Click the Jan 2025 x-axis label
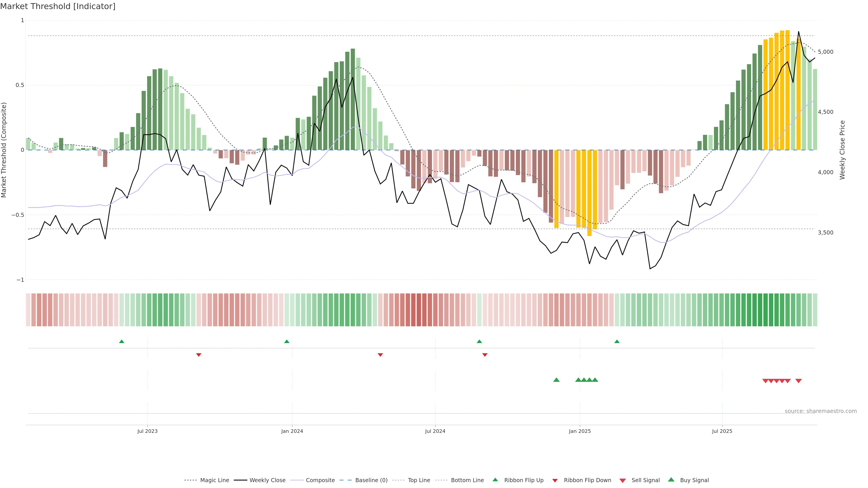This screenshot has height=488, width=868. point(580,431)
